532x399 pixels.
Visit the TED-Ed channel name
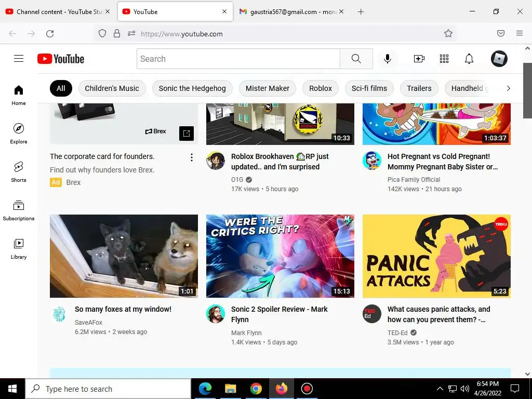pyautogui.click(x=397, y=333)
